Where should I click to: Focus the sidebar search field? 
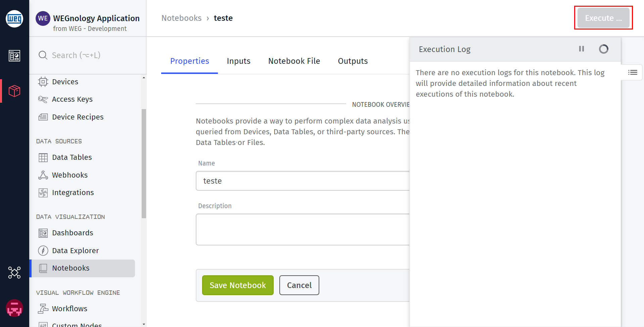click(88, 55)
